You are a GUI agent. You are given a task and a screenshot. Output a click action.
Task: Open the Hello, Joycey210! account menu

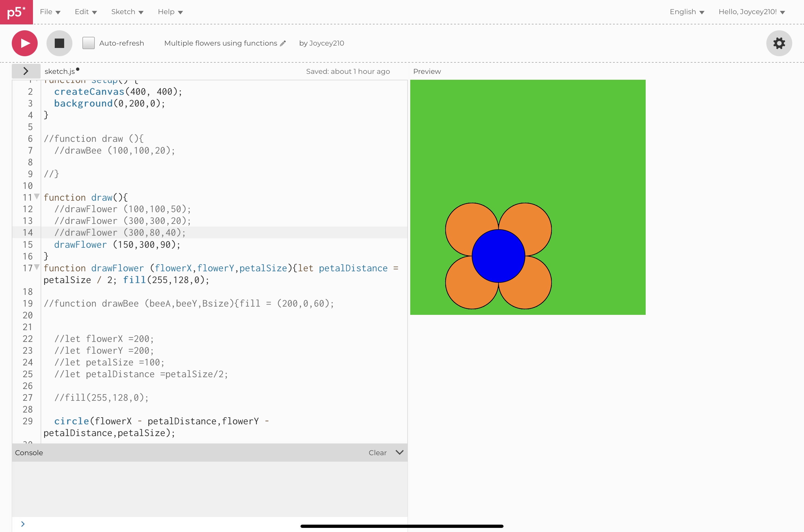[x=752, y=12]
